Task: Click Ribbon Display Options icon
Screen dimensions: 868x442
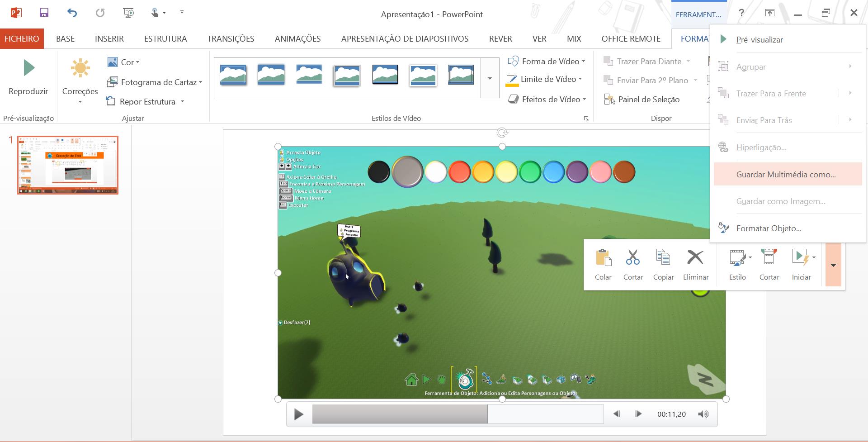Action: pyautogui.click(x=769, y=13)
